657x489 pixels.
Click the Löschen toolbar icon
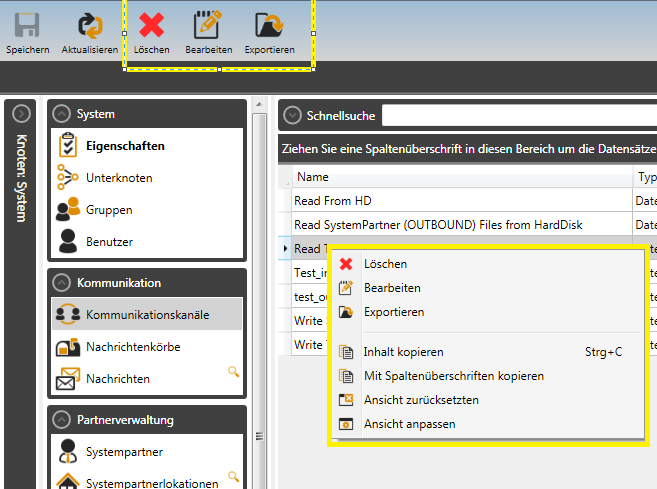(x=152, y=26)
